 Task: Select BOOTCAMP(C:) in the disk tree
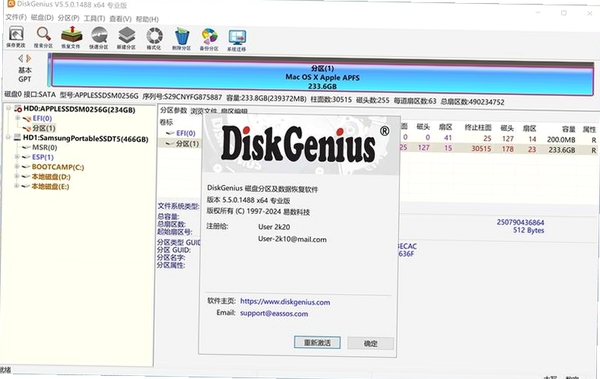coord(58,167)
